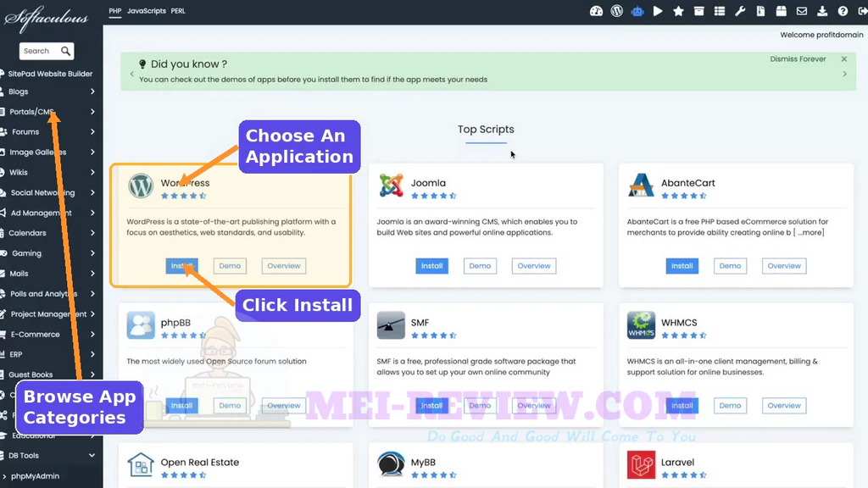Close the Did you know banner
The width and height of the screenshot is (868, 488).
[844, 59]
